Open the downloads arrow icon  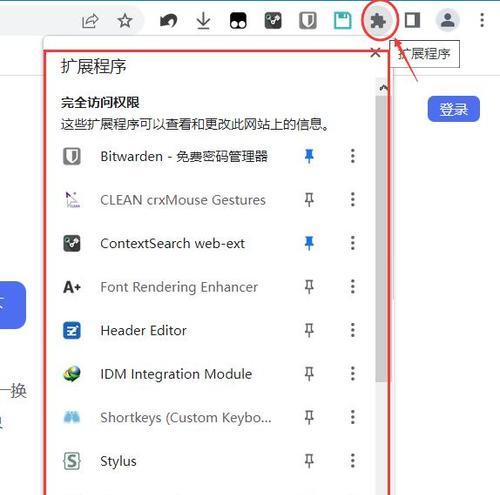(x=203, y=21)
